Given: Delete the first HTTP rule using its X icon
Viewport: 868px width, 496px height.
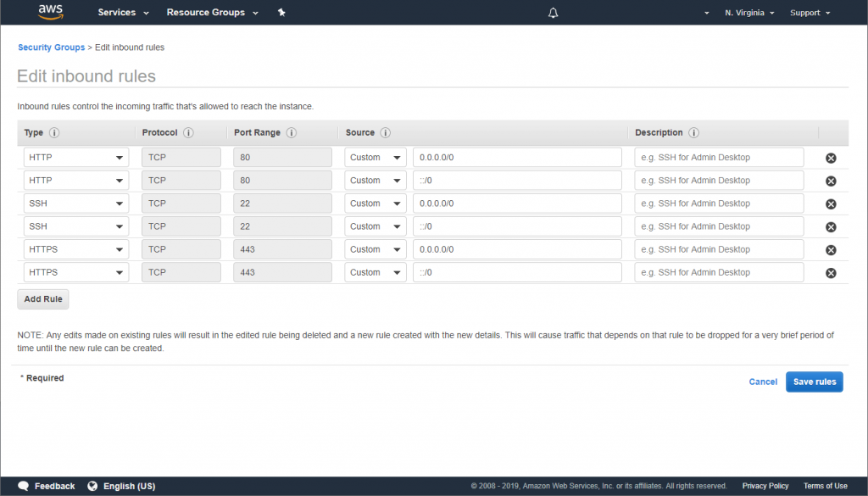Looking at the screenshot, I should click(831, 157).
